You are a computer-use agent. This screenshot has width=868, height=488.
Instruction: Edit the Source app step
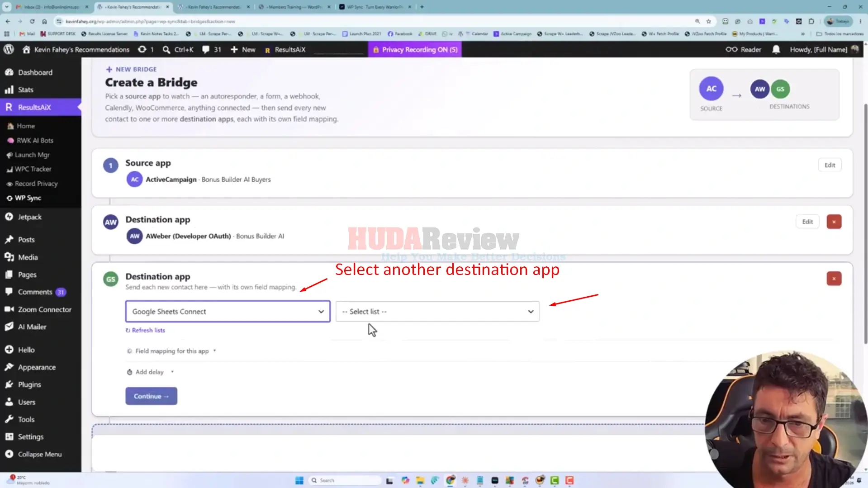pyautogui.click(x=830, y=165)
